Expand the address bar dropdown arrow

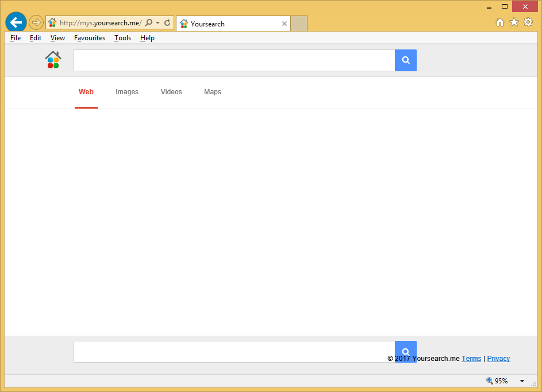(158, 23)
